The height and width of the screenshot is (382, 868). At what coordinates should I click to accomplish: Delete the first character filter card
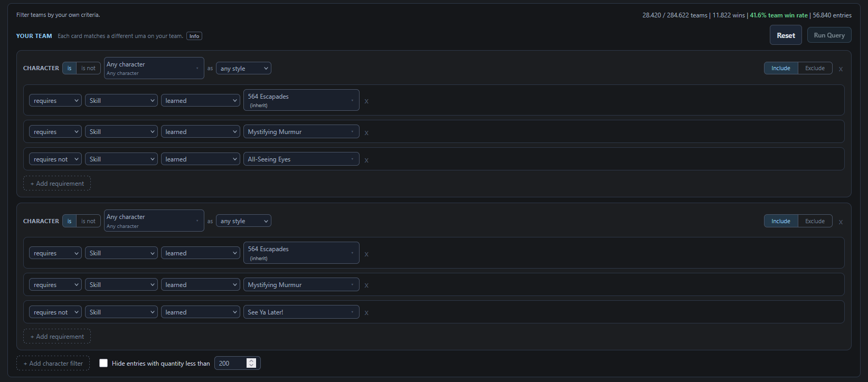coord(841,69)
